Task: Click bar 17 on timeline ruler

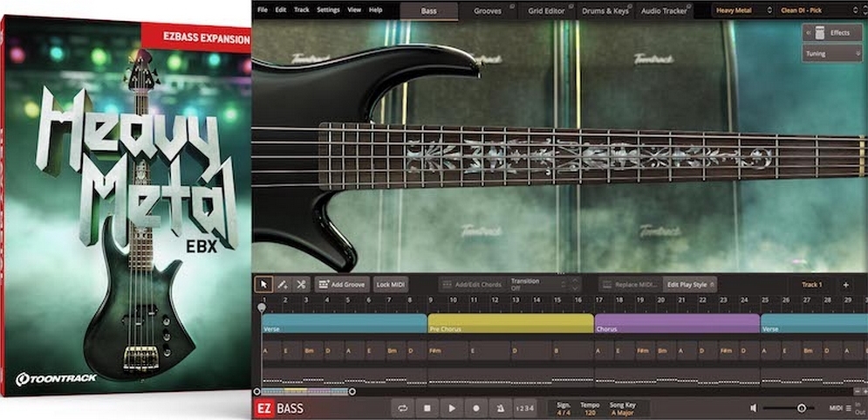Action: point(599,300)
